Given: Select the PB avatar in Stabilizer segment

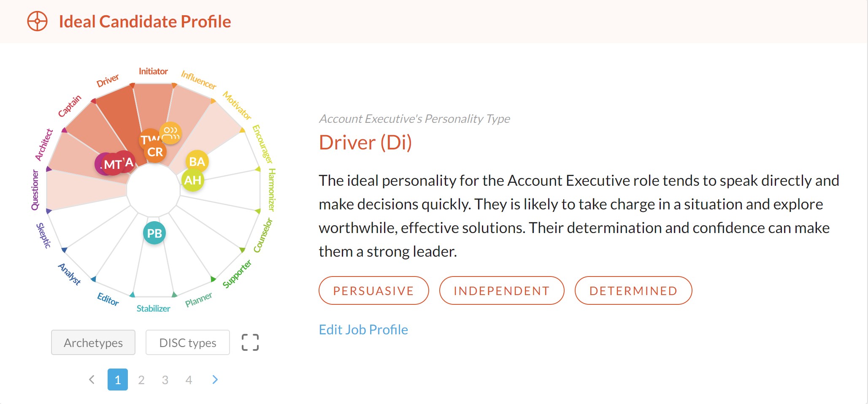Looking at the screenshot, I should [x=154, y=233].
